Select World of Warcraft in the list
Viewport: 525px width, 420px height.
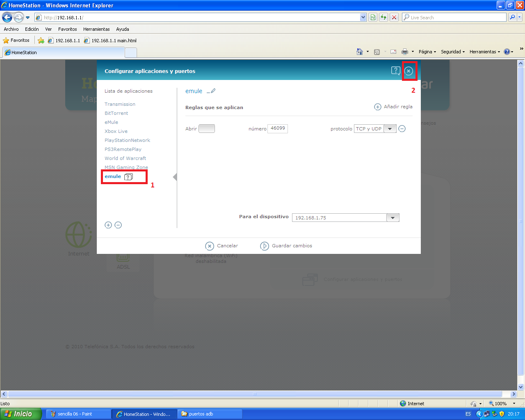(125, 158)
